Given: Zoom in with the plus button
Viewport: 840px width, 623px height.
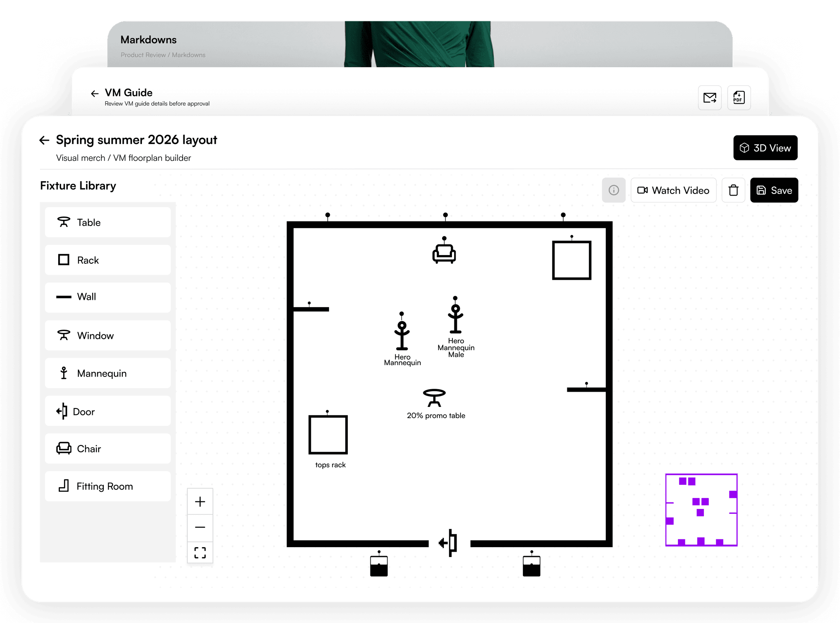Looking at the screenshot, I should click(x=200, y=501).
